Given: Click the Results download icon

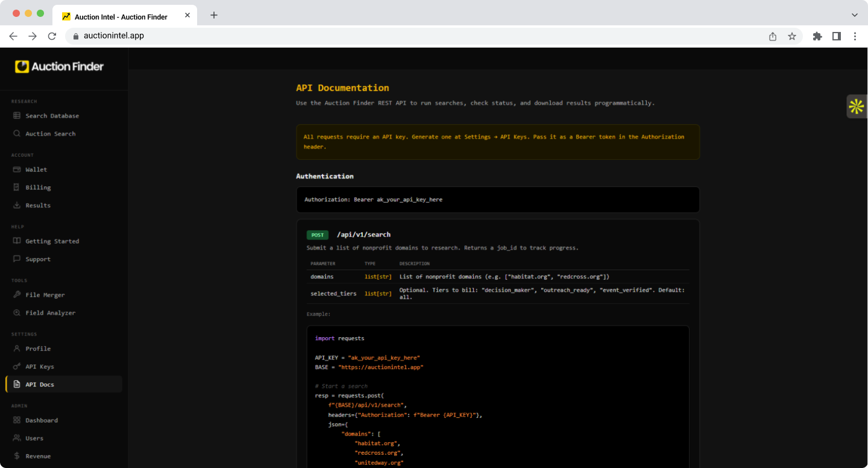Looking at the screenshot, I should (17, 206).
